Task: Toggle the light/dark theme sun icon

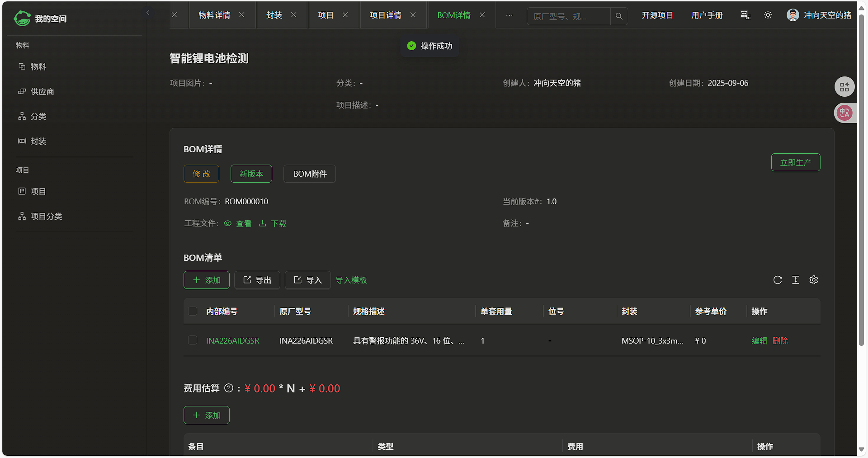Action: [x=768, y=15]
